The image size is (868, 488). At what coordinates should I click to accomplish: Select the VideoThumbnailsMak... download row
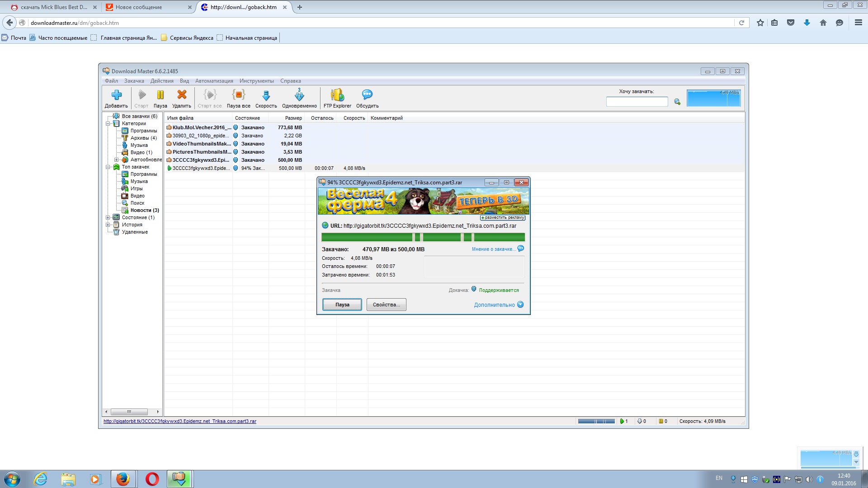454,144
